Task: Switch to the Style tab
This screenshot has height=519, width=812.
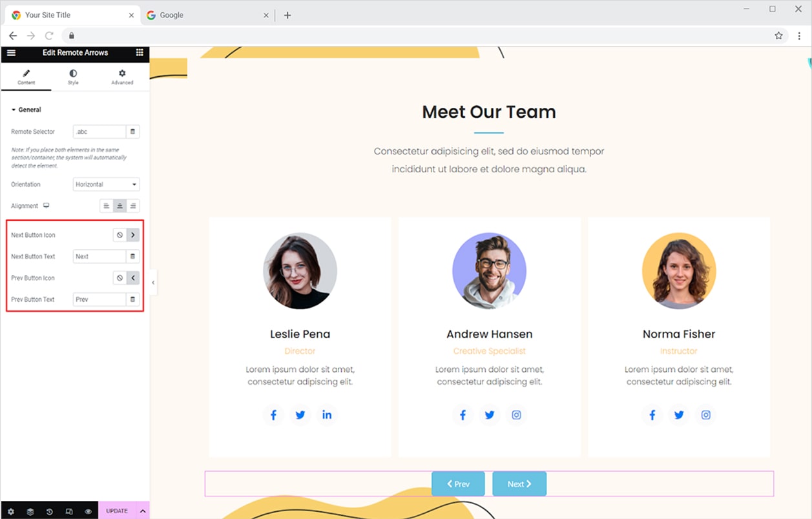Action: click(x=73, y=77)
